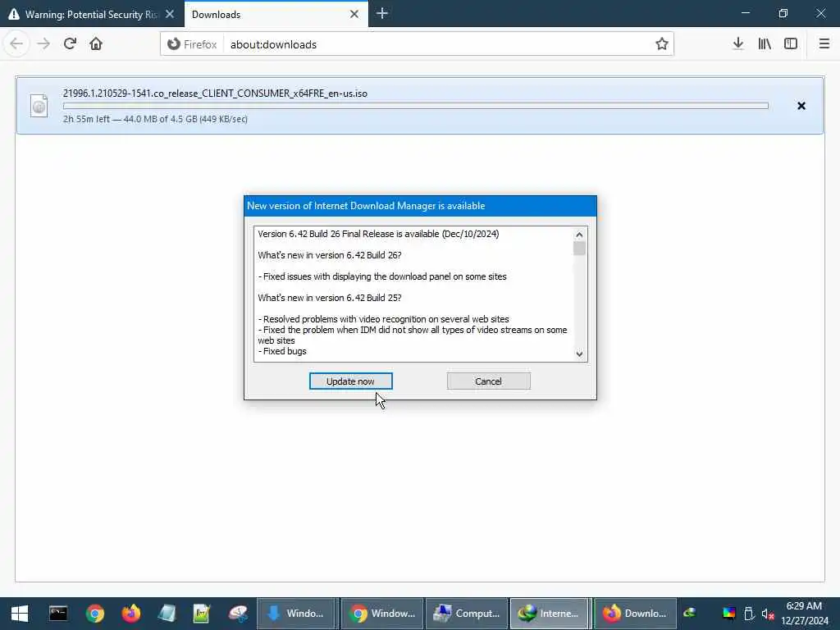This screenshot has width=840, height=630.
Task: Minimize the Firefox window
Action: [745, 13]
